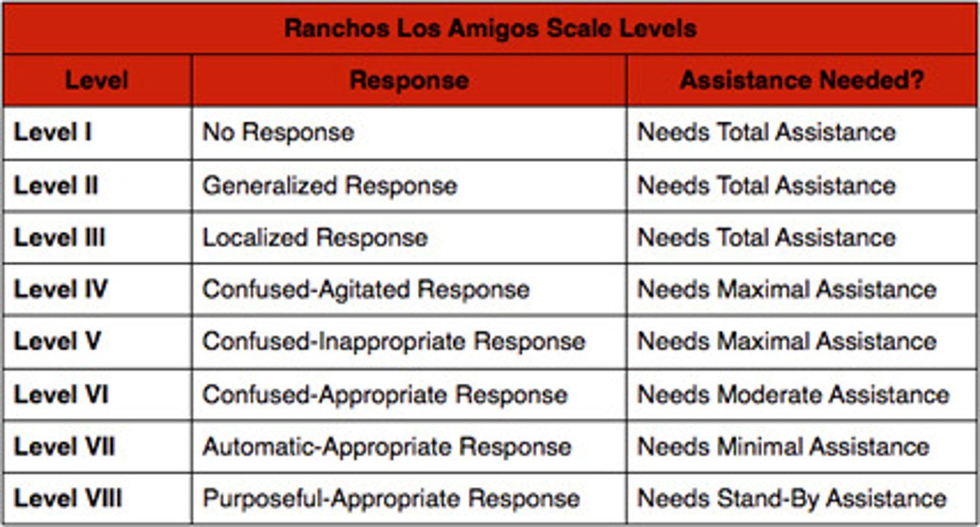Image resolution: width=980 pixels, height=527 pixels.
Task: Select the Response column header
Action: point(409,80)
